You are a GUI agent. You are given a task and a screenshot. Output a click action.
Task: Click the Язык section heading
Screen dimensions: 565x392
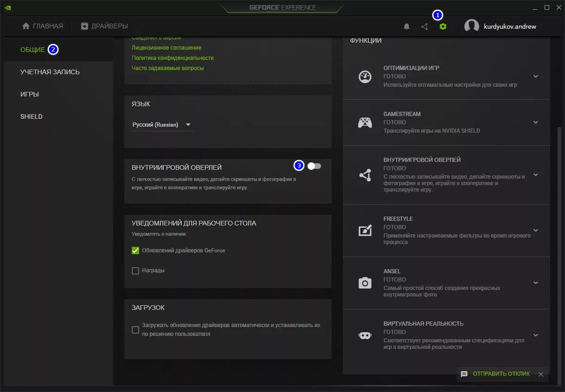141,104
